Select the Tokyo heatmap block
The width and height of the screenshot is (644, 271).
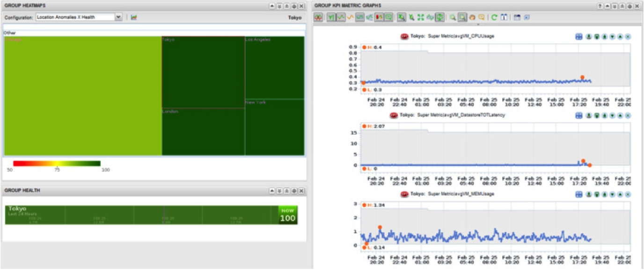203,72
